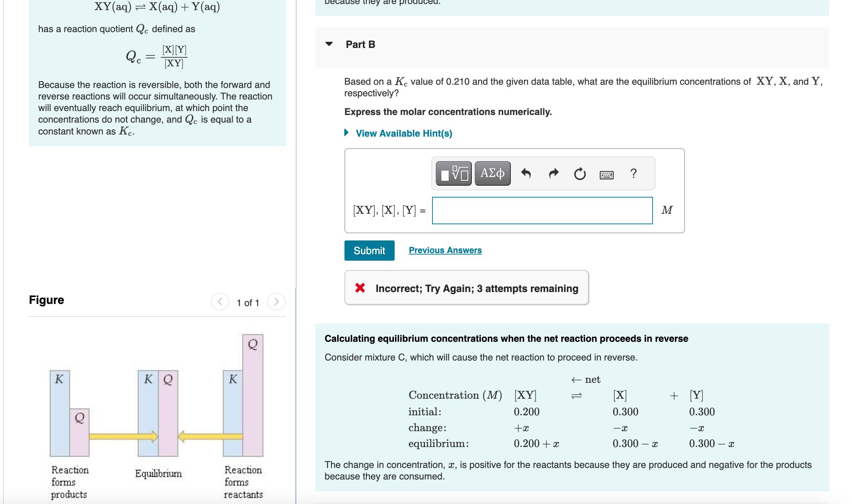The height and width of the screenshot is (504, 852).
Task: Go to the previous figure arrow
Action: (x=220, y=302)
